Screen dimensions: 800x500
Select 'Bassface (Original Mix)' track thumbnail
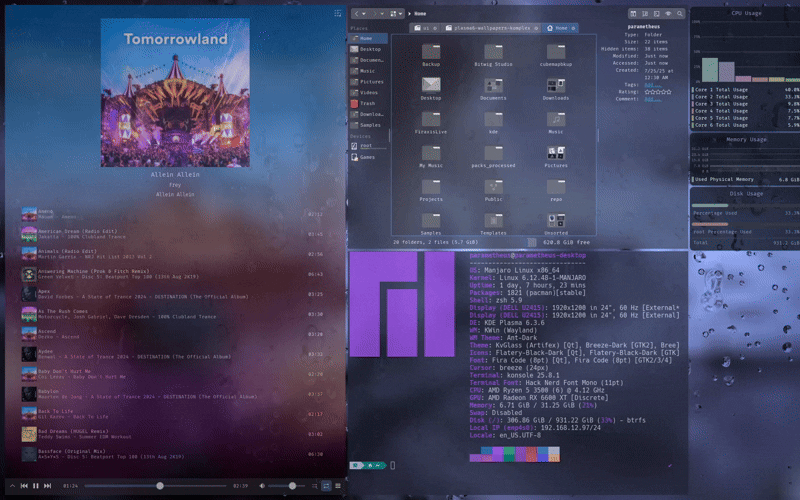[x=29, y=454]
